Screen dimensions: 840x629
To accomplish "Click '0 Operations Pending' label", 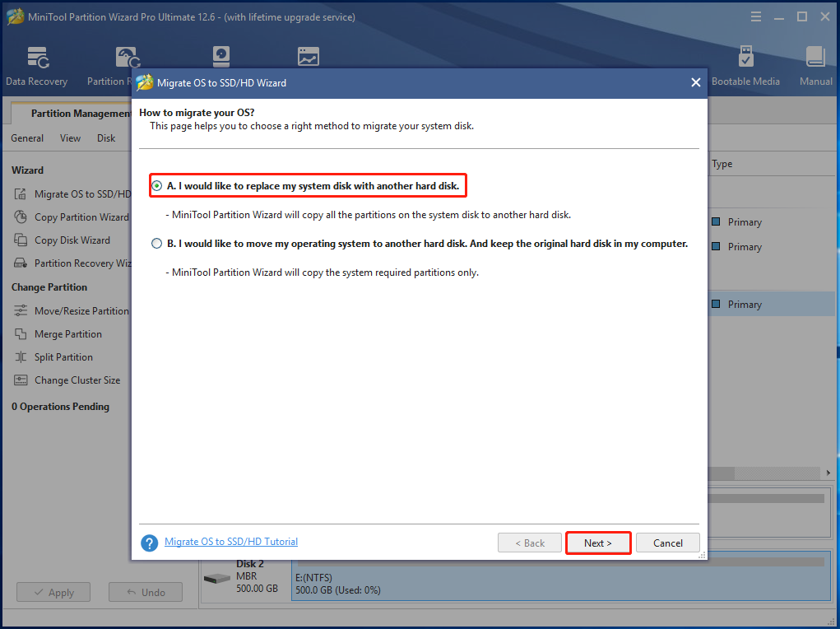I will [x=61, y=407].
